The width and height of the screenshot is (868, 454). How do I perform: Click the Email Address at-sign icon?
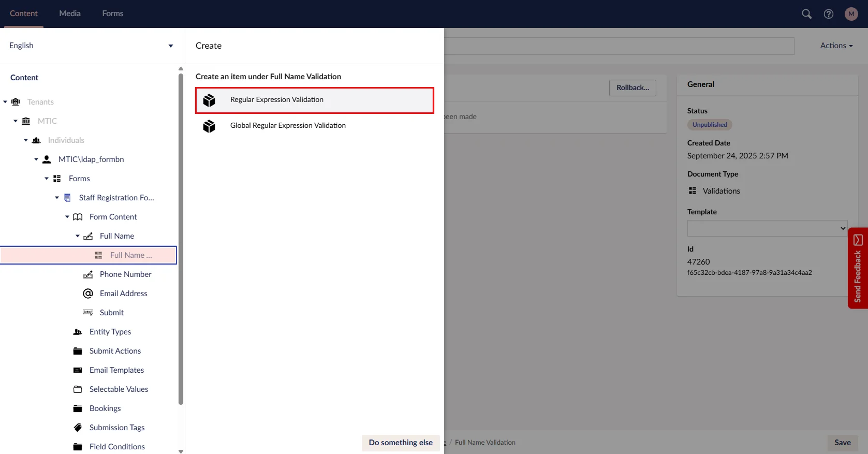(x=88, y=294)
